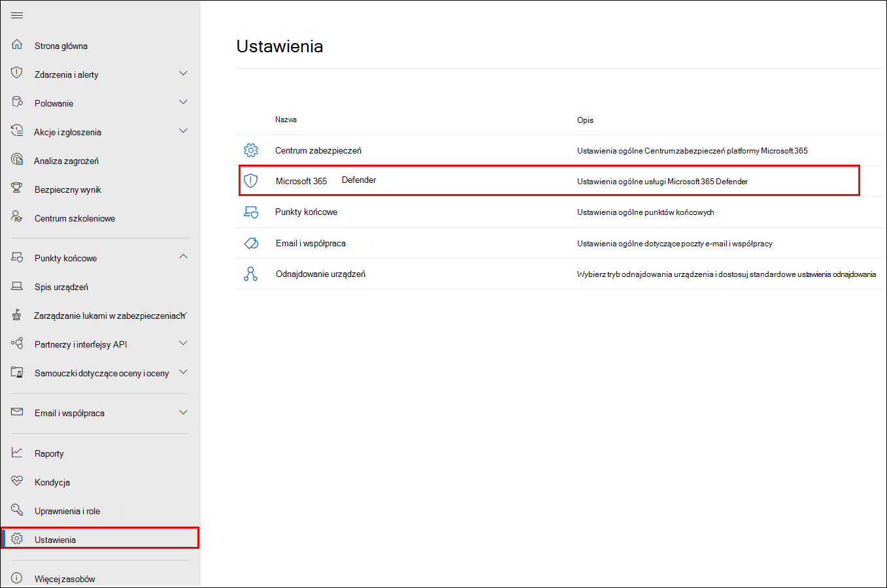
Task: Click the info icon beside Więcej zasobów
Action: (17, 578)
